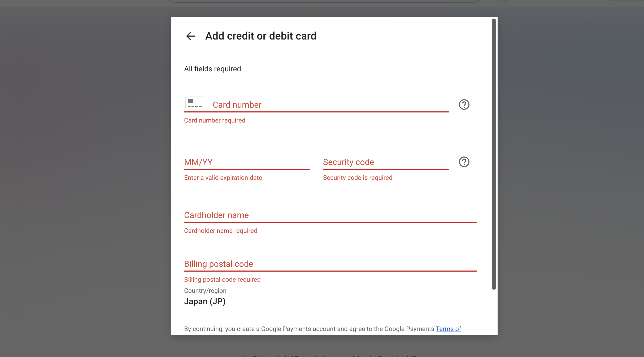The image size is (644, 357).
Task: Click the All fields required label
Action: click(212, 68)
